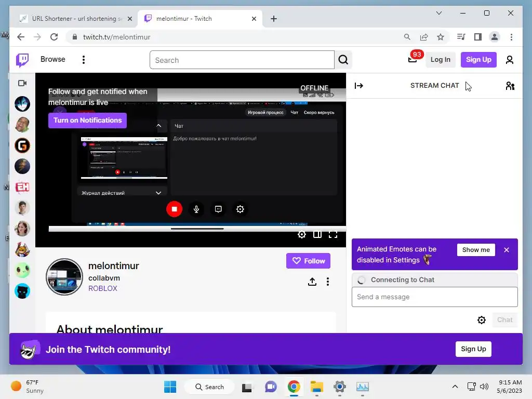Open the ROBLOX category link
The width and height of the screenshot is (532, 399).
(103, 288)
